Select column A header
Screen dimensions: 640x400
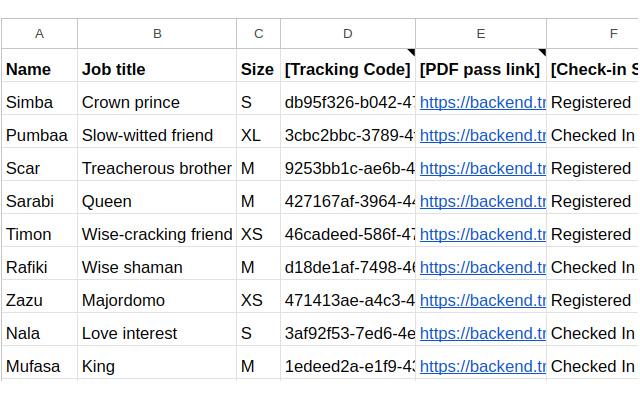(40, 33)
